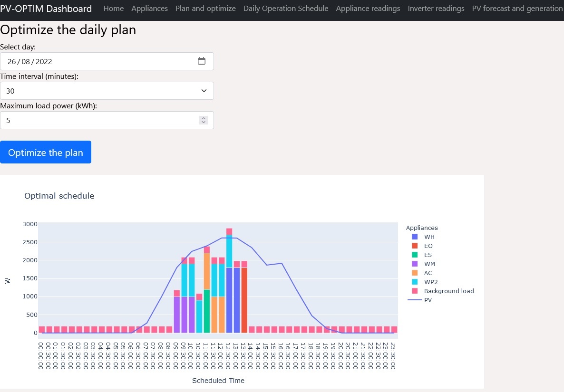Hide the PV line in legend

point(428,300)
